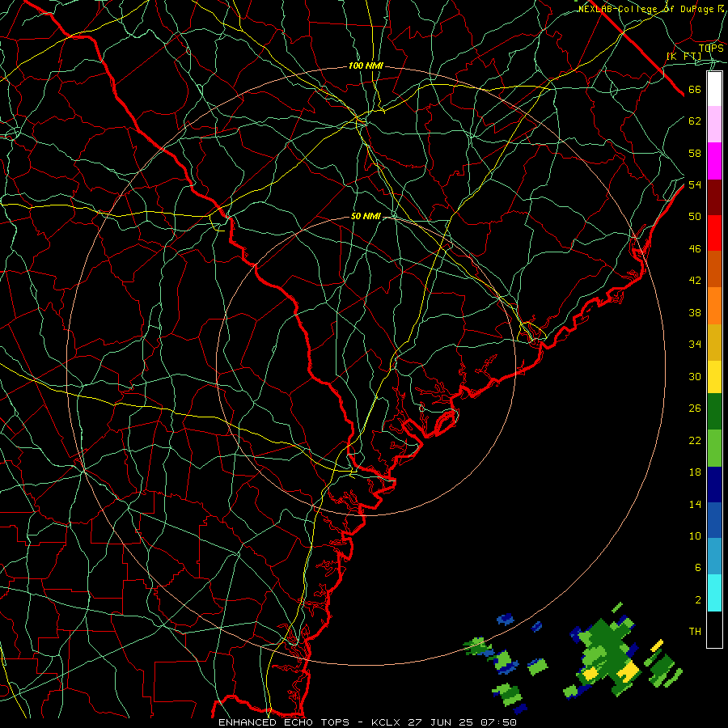
Task: Click the gold legend swatch
Action: 714,342
